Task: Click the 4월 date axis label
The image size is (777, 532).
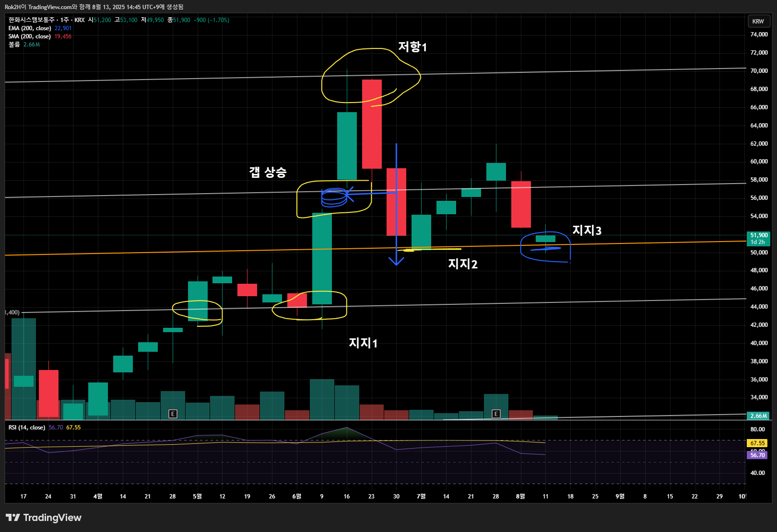Action: tap(98, 497)
